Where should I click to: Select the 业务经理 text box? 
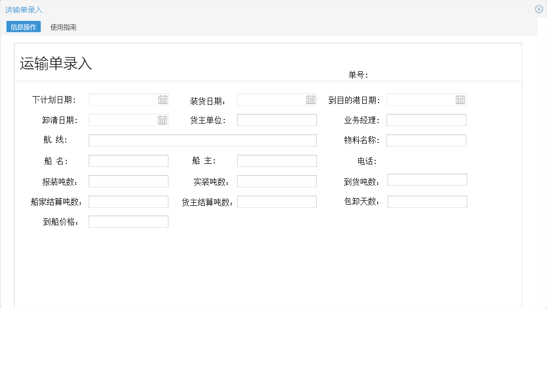coord(426,120)
